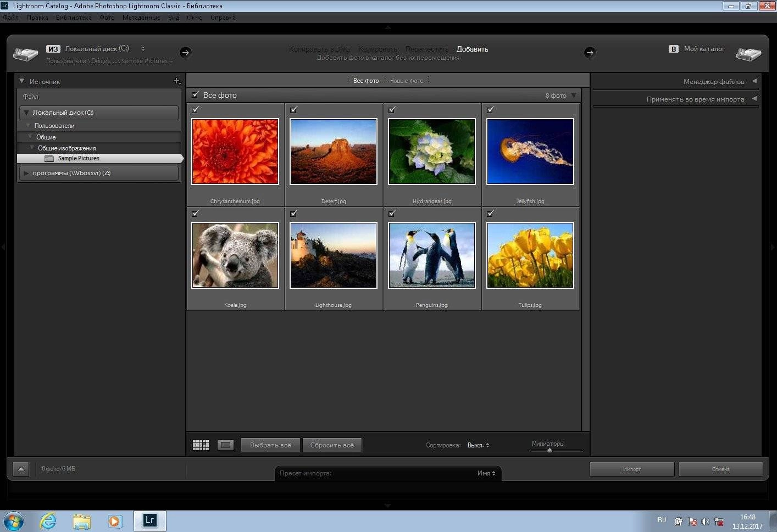Click the source hard drive icon
This screenshot has height=532, width=777.
[25, 53]
